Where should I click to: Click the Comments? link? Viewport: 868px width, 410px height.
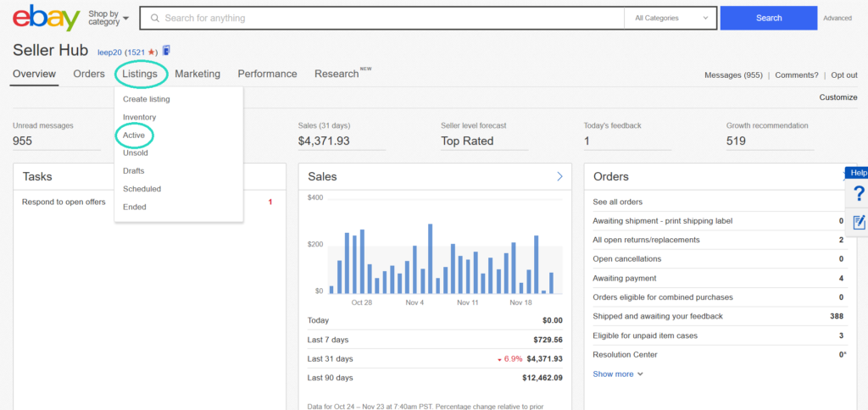[797, 75]
